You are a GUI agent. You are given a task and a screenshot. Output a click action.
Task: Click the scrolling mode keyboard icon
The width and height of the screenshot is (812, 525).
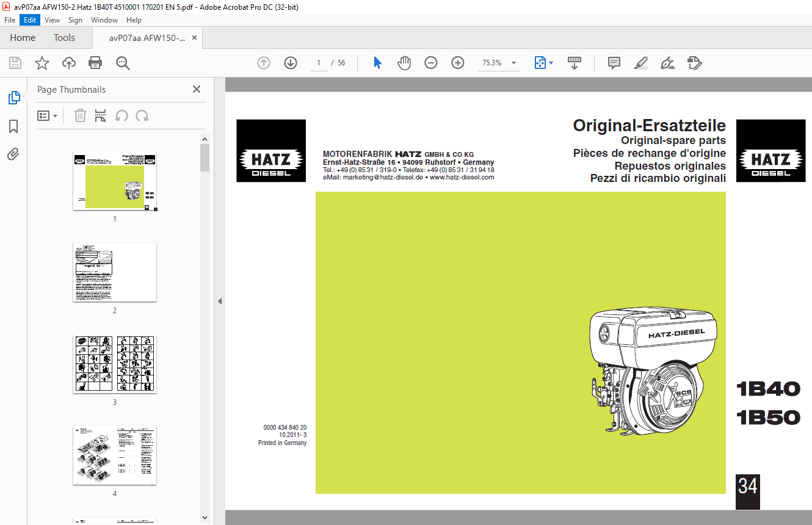pyautogui.click(x=574, y=63)
